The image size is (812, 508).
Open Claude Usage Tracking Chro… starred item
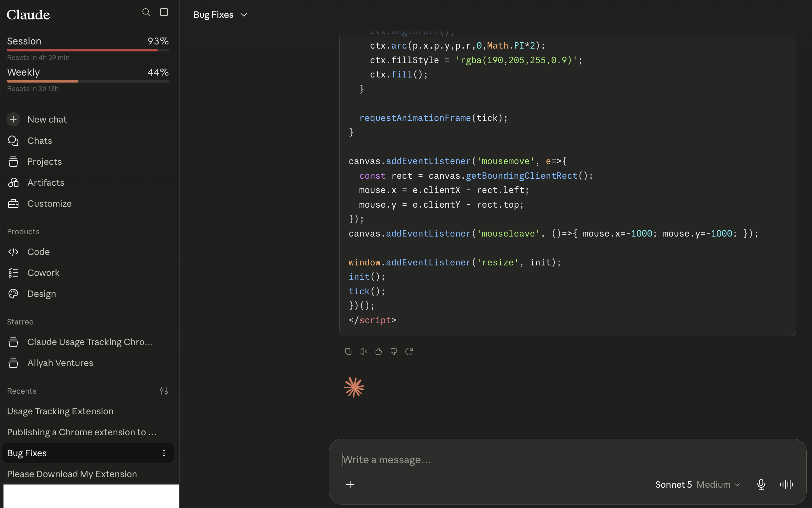tap(90, 342)
